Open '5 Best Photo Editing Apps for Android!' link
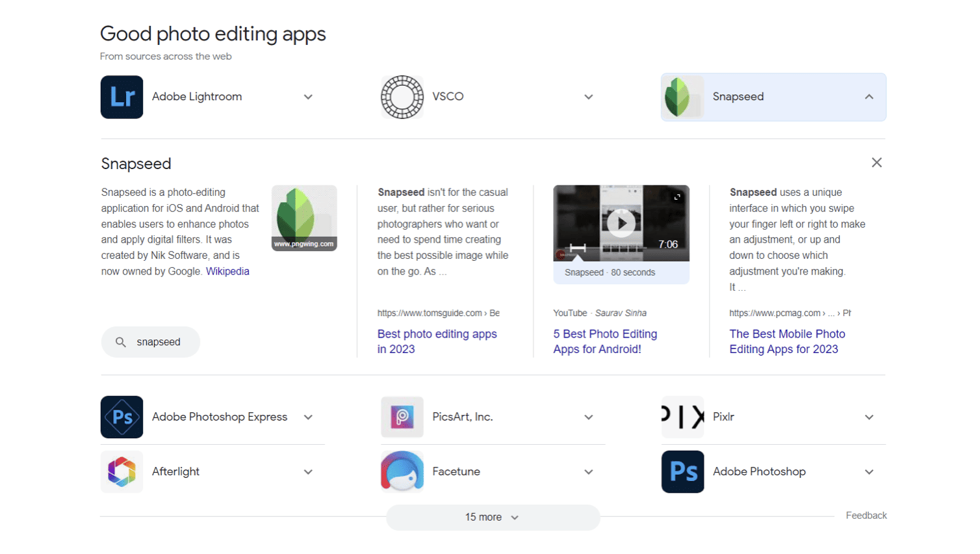This screenshot has width=980, height=554. (605, 341)
